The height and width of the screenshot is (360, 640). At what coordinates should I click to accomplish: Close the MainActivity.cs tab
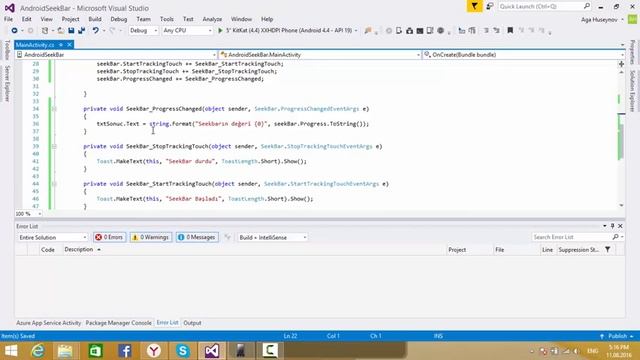click(x=70, y=44)
